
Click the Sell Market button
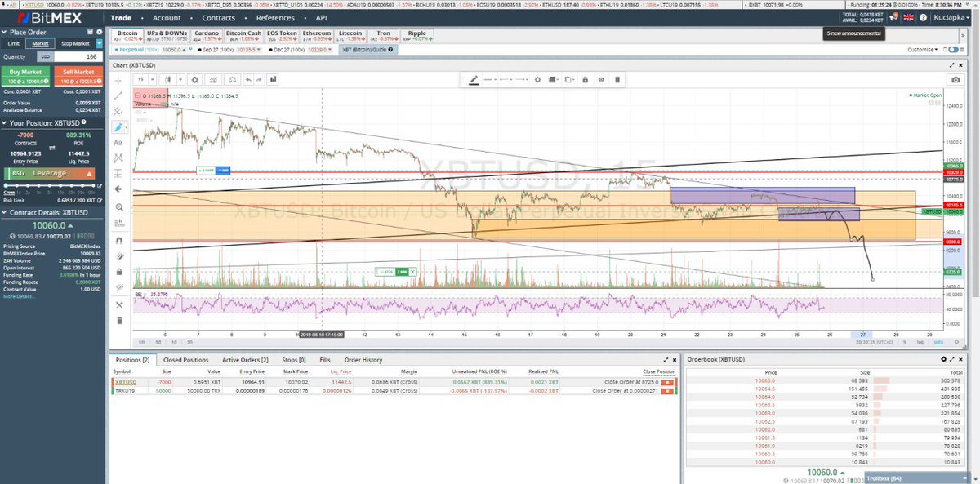[78, 76]
